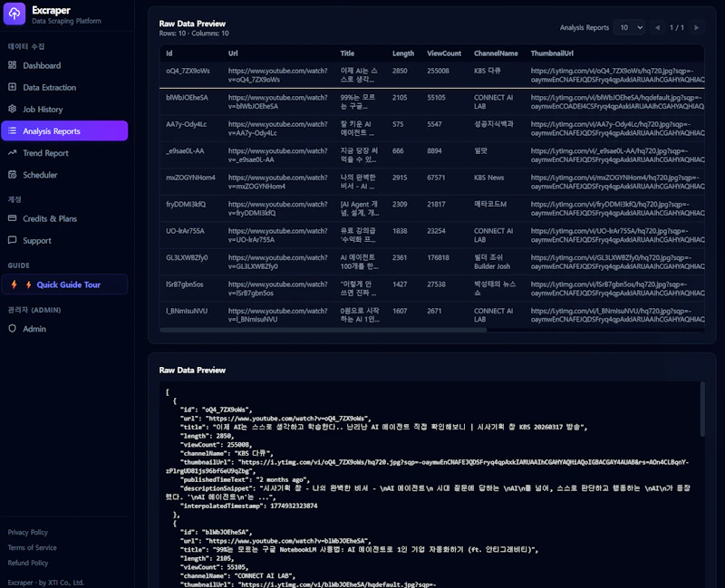Go to next page arrow
Screen dimensions: 725x588
point(696,28)
